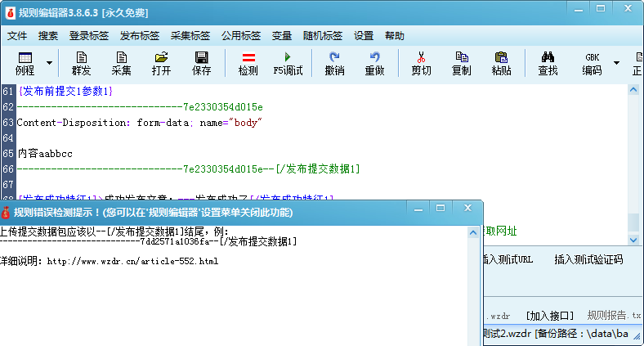Click the {发布前提交1参数1} tag line
Image resolution: width=644 pixels, height=346 pixels.
click(65, 92)
